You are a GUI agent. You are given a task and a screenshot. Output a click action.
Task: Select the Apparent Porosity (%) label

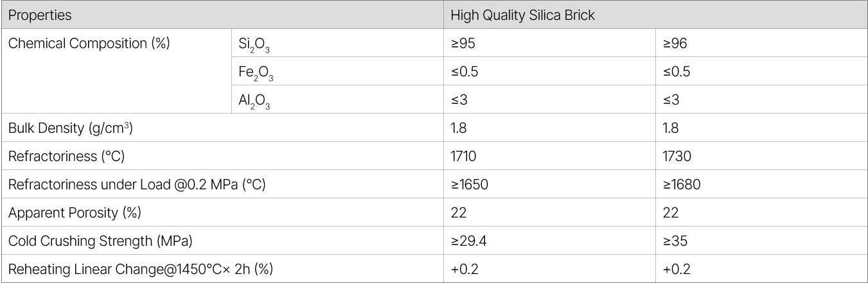click(75, 212)
